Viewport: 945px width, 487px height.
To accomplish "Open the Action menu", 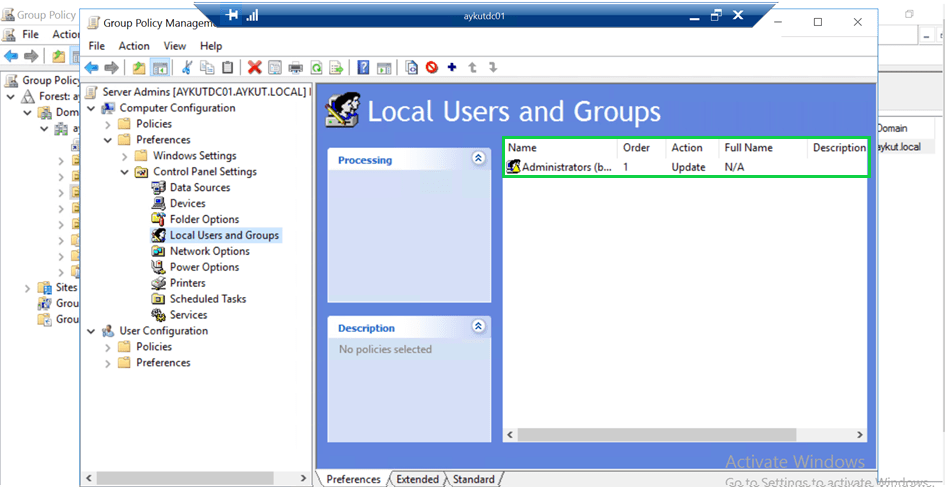I will 134,46.
